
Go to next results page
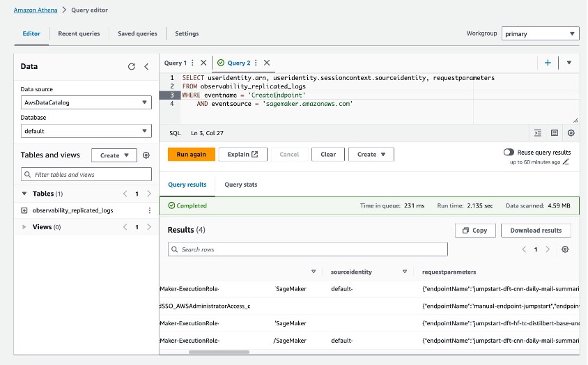tap(548, 249)
